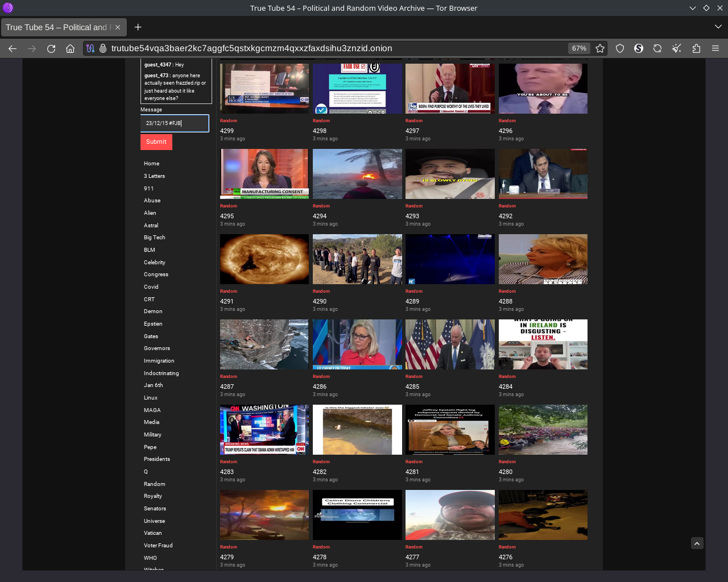Open a new browser tab

pos(138,27)
